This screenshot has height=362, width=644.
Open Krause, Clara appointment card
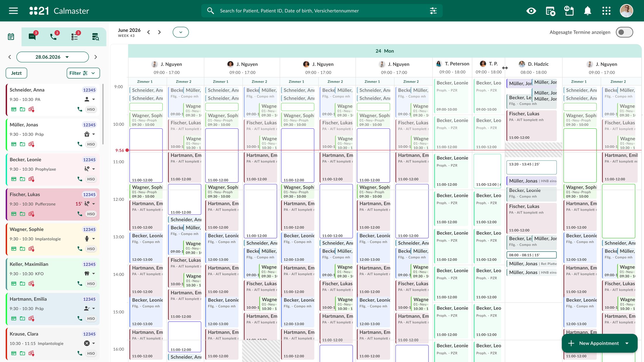(53, 344)
